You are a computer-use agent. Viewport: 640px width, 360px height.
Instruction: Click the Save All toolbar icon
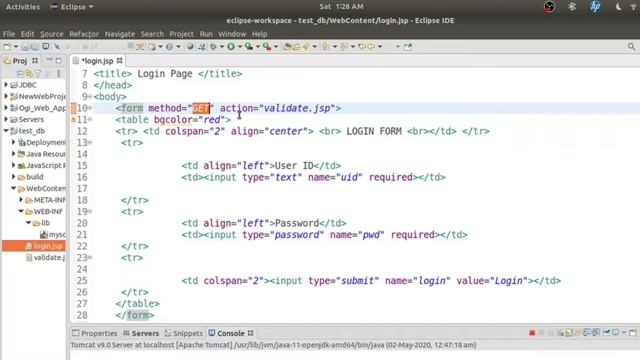click(35, 47)
